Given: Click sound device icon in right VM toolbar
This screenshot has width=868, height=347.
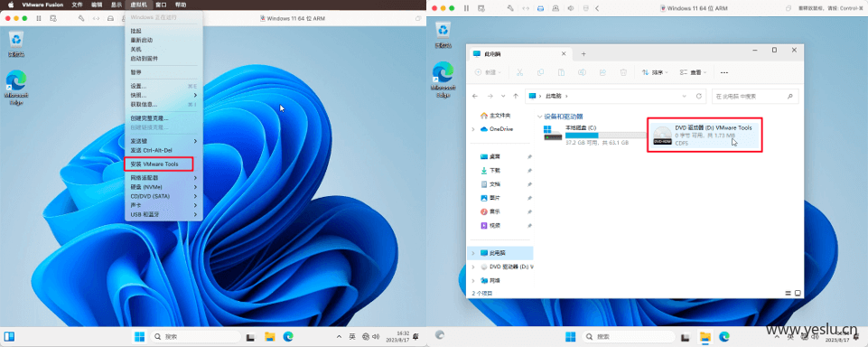Looking at the screenshot, I should coord(571,8).
